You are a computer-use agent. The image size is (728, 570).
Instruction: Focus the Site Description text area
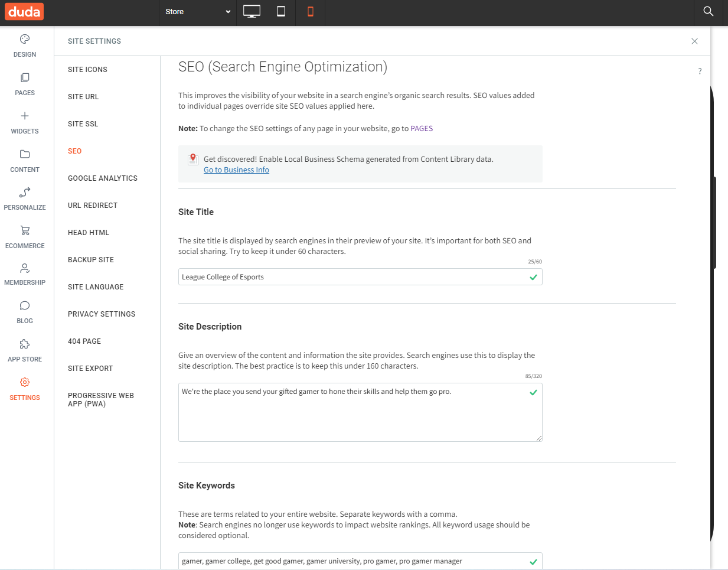coord(360,412)
